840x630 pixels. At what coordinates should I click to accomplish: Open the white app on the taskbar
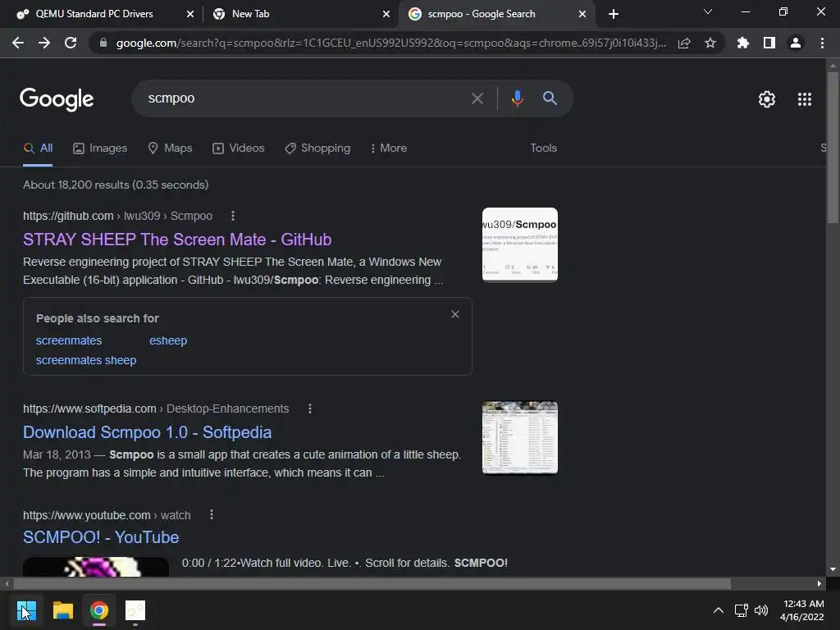[x=135, y=610]
